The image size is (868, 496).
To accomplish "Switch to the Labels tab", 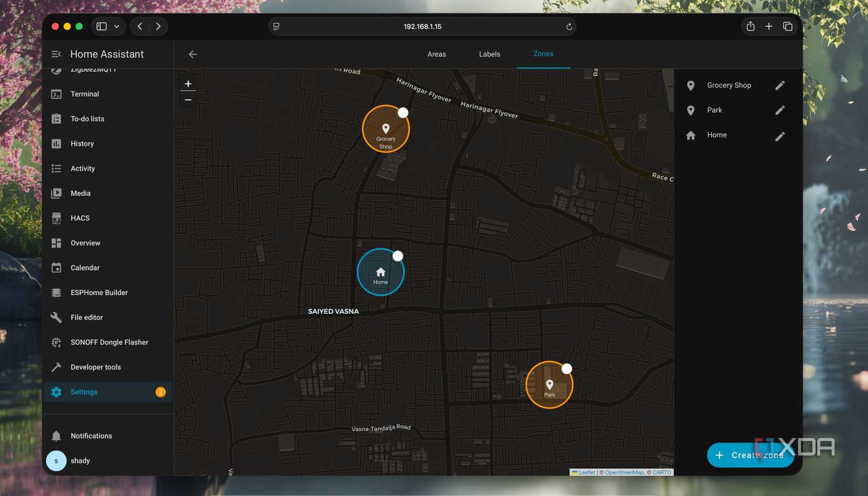I will pyautogui.click(x=490, y=54).
